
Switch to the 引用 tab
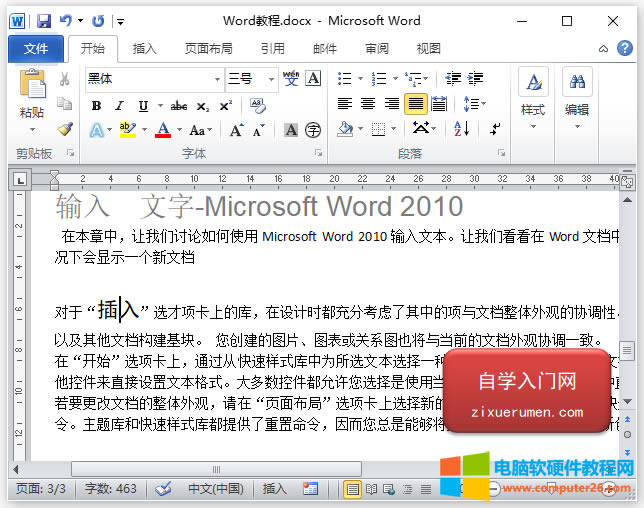point(272,48)
